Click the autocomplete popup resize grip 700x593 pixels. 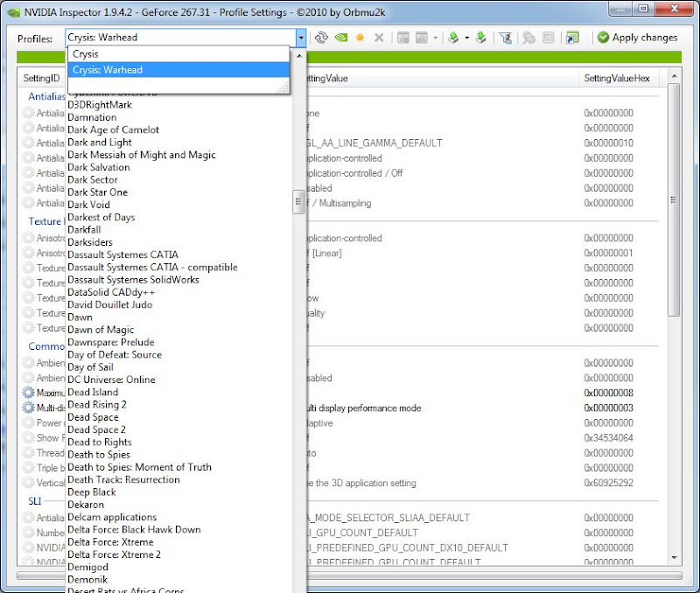tap(283, 87)
